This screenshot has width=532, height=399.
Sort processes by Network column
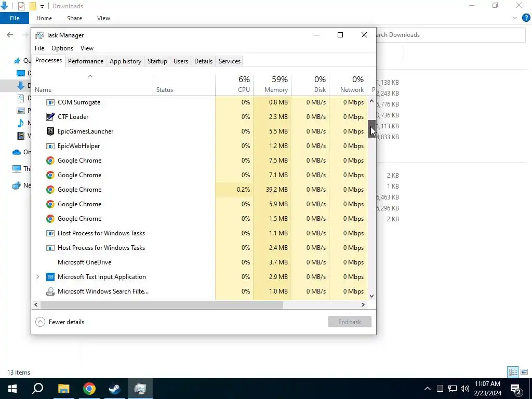click(x=348, y=84)
